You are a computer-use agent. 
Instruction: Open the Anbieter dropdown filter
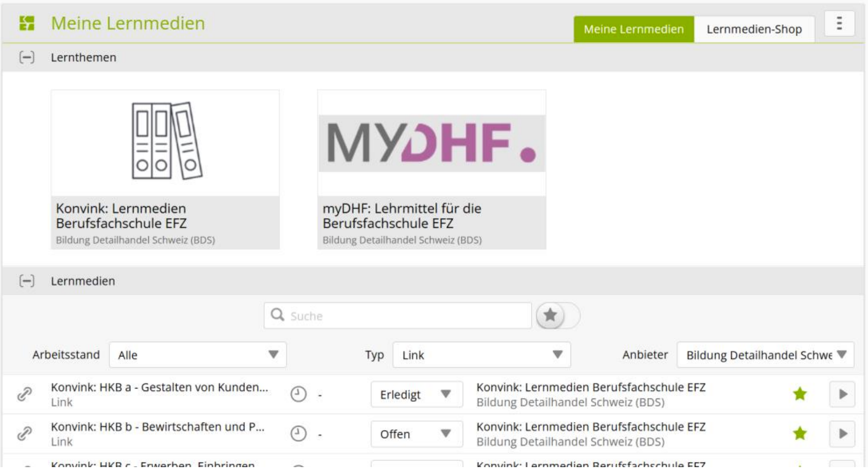coord(765,355)
